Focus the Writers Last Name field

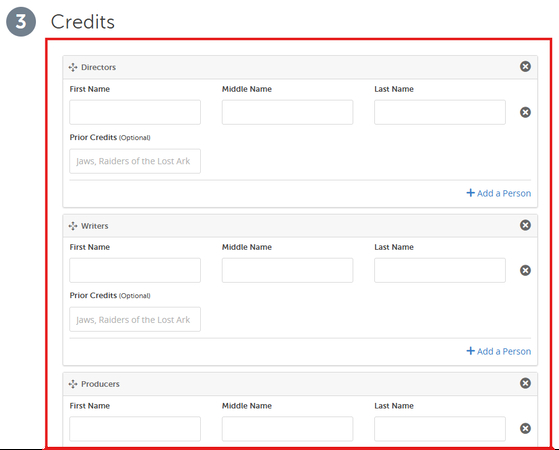pyautogui.click(x=440, y=270)
